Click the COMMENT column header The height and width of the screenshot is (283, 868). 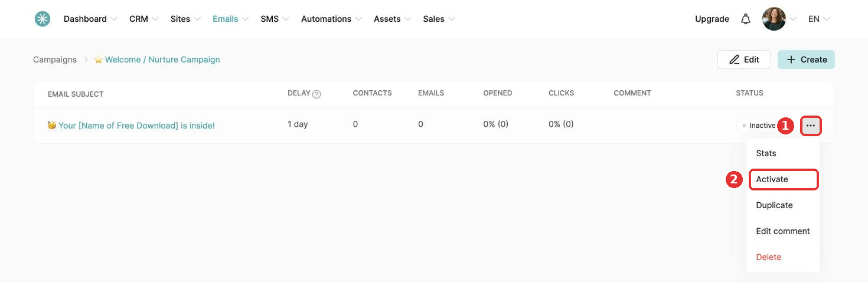pyautogui.click(x=632, y=93)
